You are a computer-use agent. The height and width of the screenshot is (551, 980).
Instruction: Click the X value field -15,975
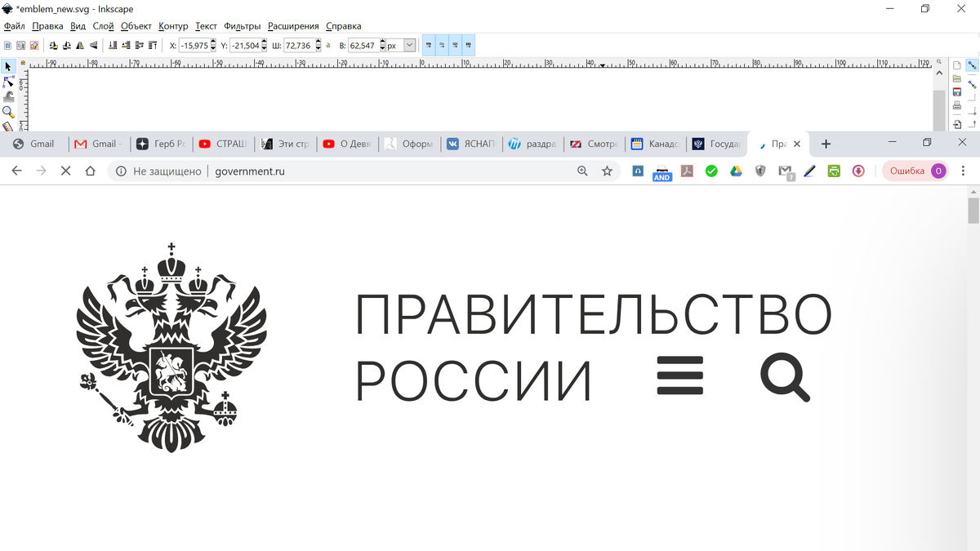click(x=194, y=46)
